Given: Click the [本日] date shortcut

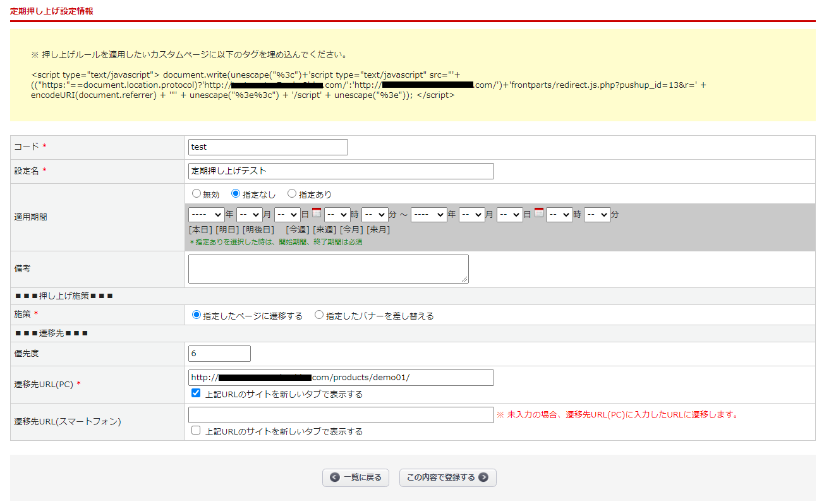Looking at the screenshot, I should (200, 230).
